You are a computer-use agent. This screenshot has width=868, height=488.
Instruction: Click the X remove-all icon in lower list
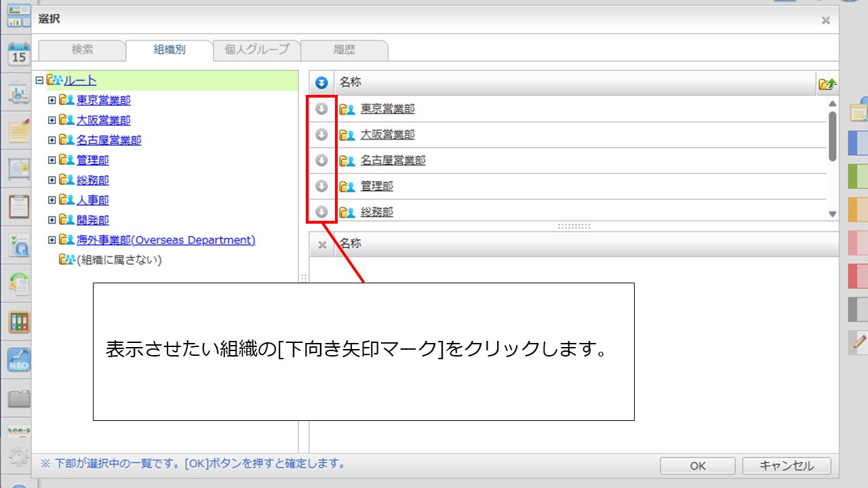pyautogui.click(x=322, y=245)
